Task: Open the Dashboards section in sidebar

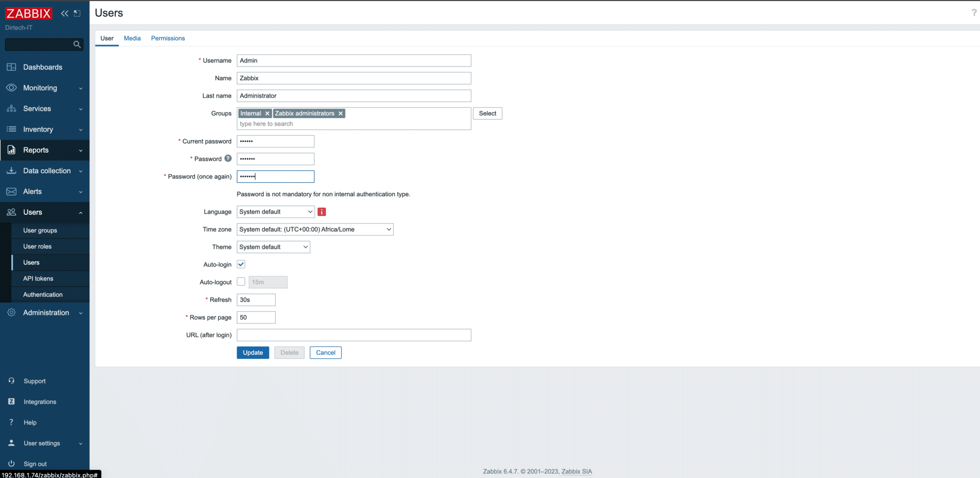Action: (43, 67)
